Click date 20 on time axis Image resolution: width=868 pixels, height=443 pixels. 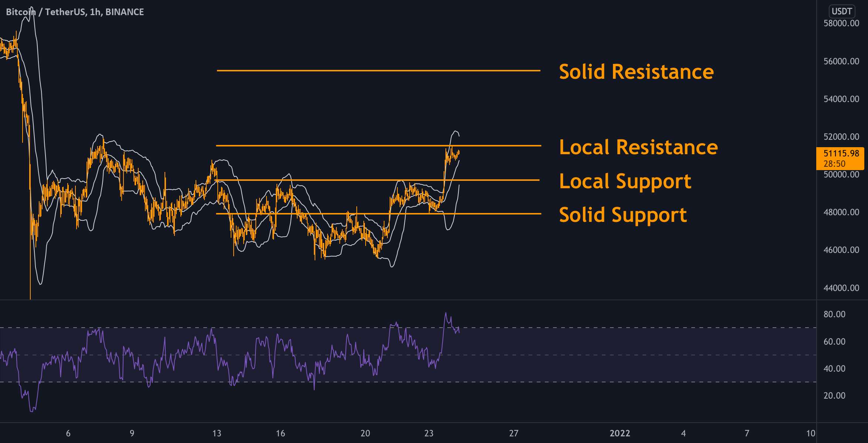coord(365,433)
